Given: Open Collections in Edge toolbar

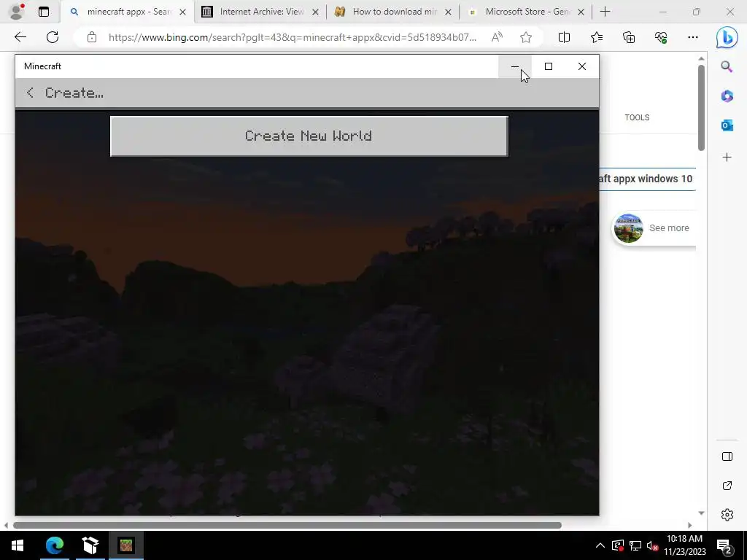Looking at the screenshot, I should 629,37.
